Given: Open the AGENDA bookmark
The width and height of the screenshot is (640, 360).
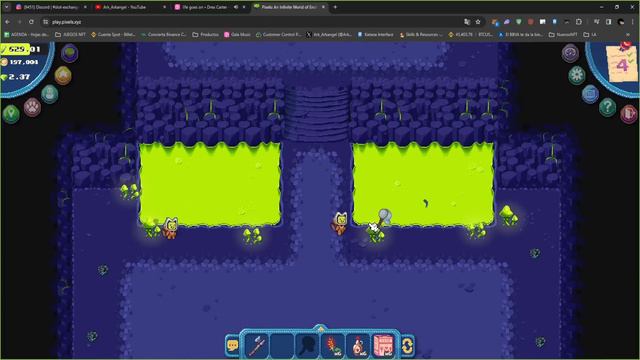Looking at the screenshot, I should click(x=27, y=35).
